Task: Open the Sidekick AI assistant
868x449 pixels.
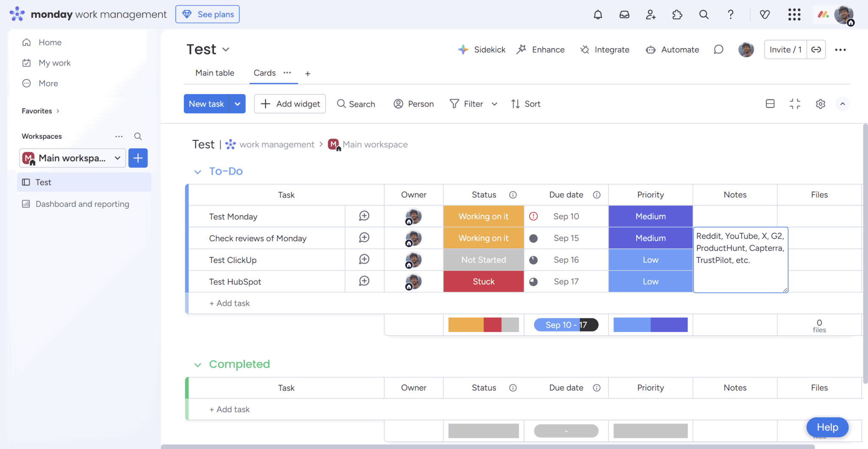Action: pyautogui.click(x=481, y=50)
